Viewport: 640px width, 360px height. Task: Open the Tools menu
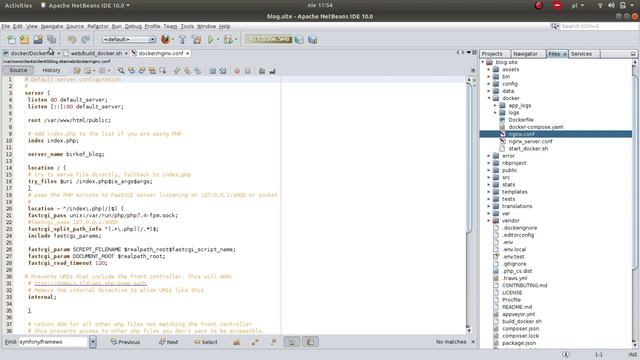click(x=187, y=26)
